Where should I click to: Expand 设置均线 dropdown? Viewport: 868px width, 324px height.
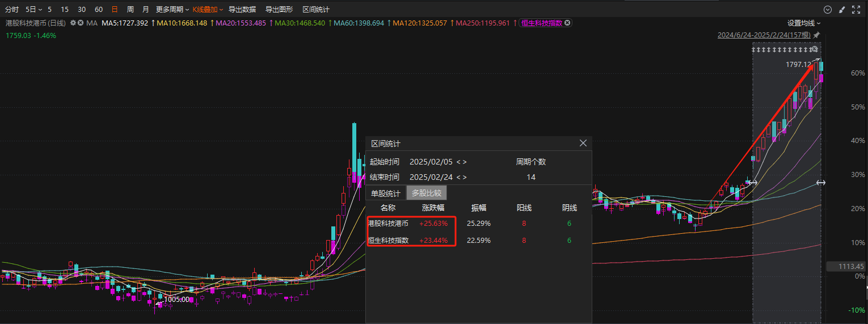[x=804, y=23]
